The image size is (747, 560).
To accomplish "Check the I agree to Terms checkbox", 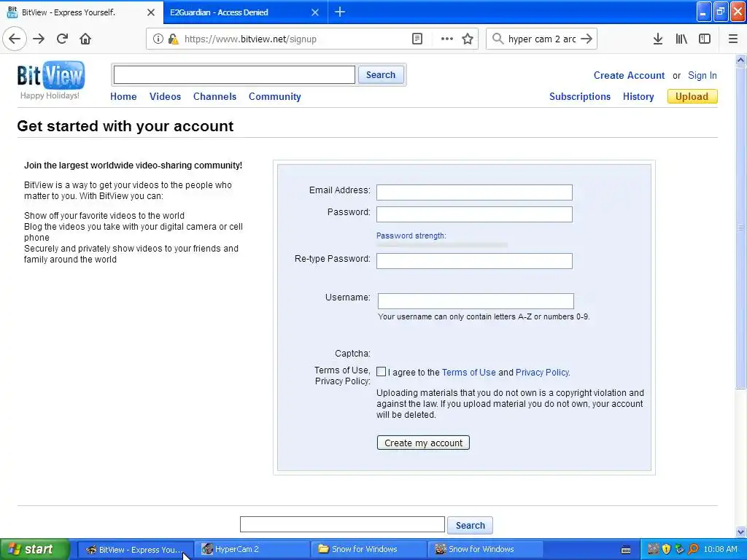I will point(381,371).
